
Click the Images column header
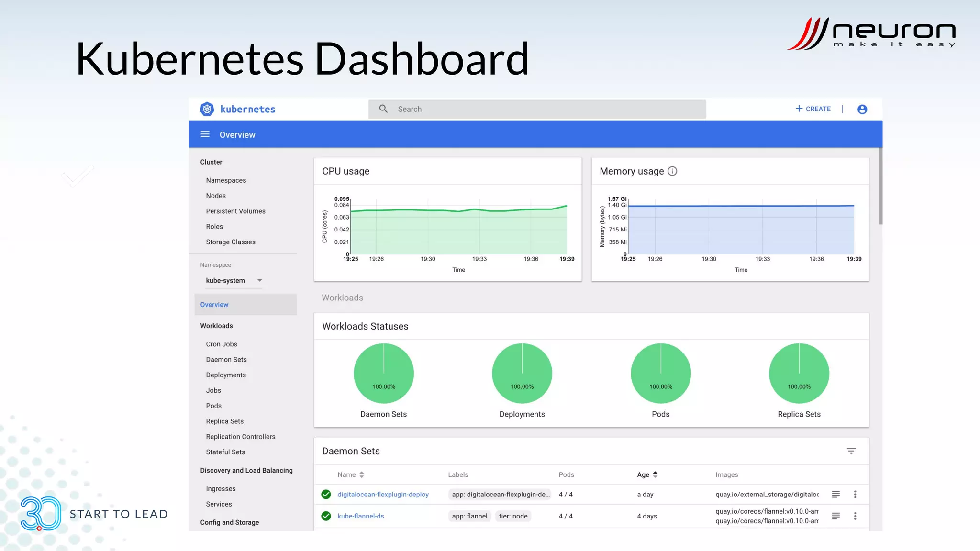tap(727, 475)
